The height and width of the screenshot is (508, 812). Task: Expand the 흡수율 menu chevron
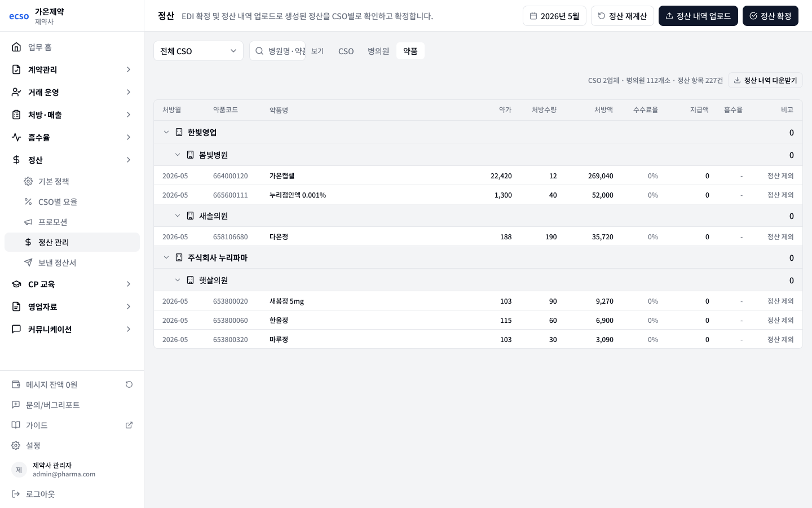(129, 137)
